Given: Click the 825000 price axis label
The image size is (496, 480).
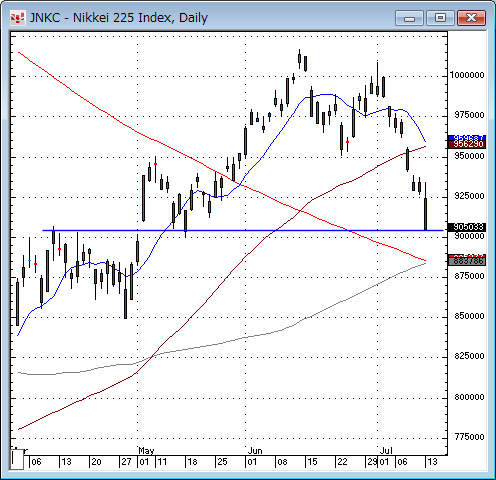Looking at the screenshot, I should [469, 356].
